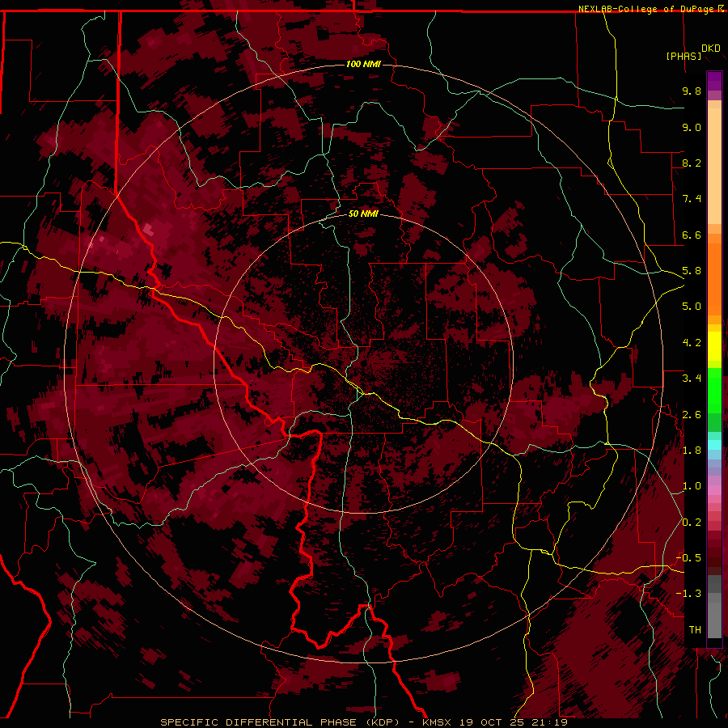
Task: Click the 5.8 scale value
Action: tap(692, 271)
